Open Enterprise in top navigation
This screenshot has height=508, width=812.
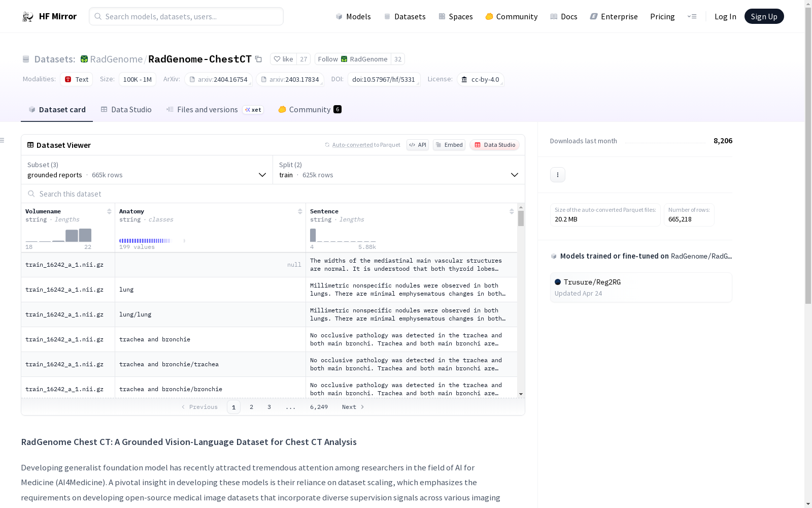(x=614, y=16)
